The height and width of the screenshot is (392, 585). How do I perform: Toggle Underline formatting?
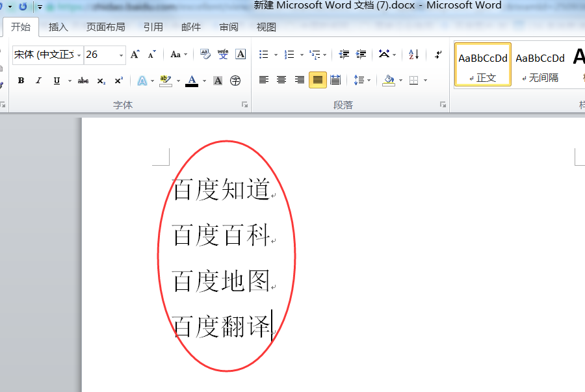[57, 81]
